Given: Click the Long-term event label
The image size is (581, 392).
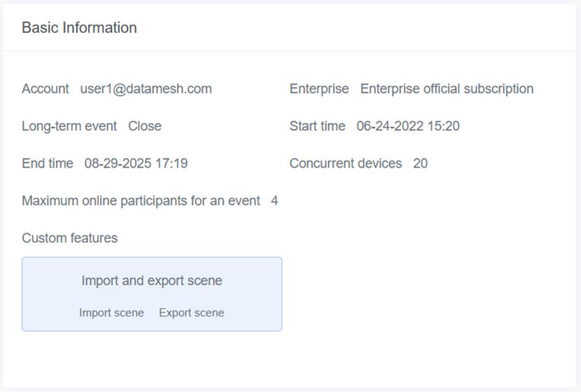Looking at the screenshot, I should (x=69, y=126).
